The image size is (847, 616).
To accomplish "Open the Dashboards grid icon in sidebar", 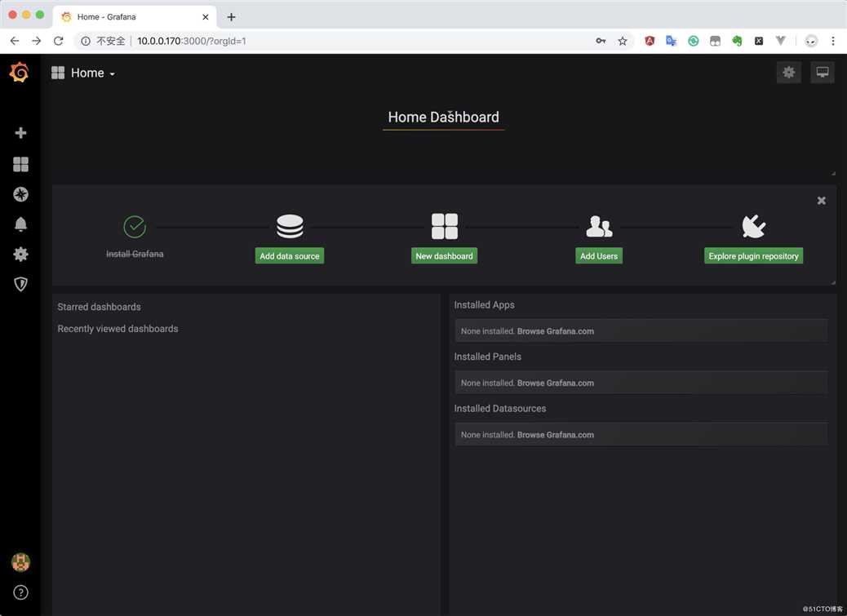I will 20,164.
